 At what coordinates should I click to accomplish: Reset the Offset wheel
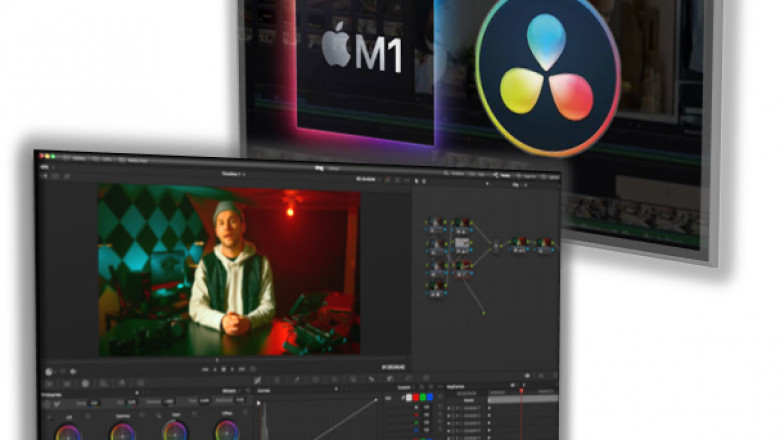[x=245, y=412]
